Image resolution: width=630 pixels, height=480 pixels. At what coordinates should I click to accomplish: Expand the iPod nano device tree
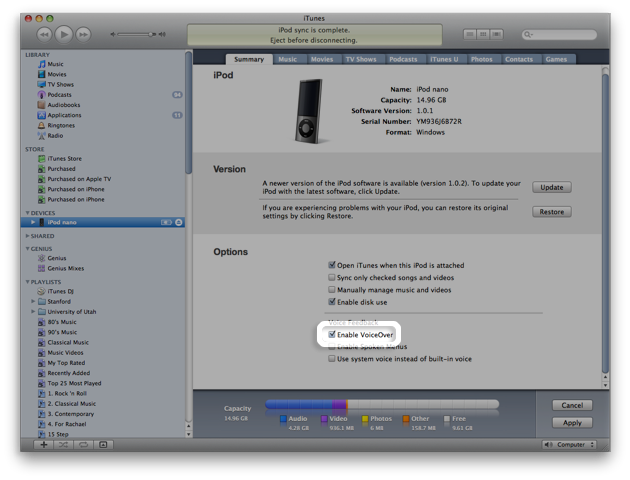click(x=33, y=222)
